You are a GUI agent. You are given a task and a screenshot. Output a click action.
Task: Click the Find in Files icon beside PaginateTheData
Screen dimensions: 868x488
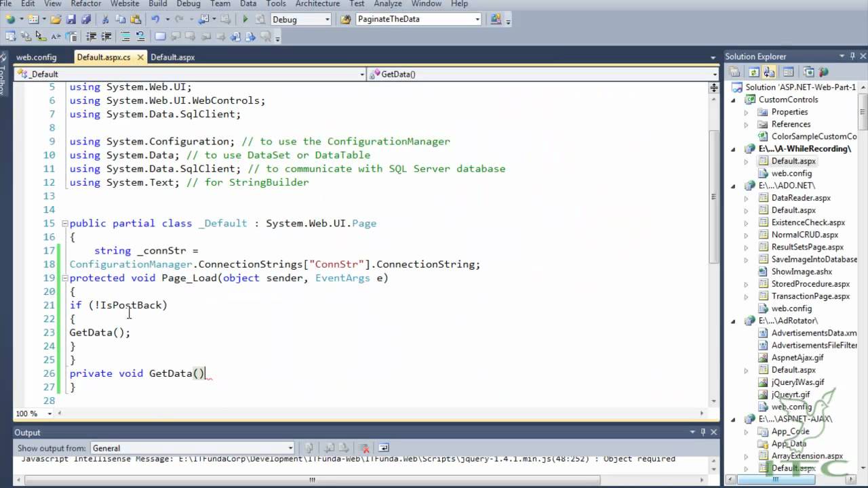coord(345,19)
